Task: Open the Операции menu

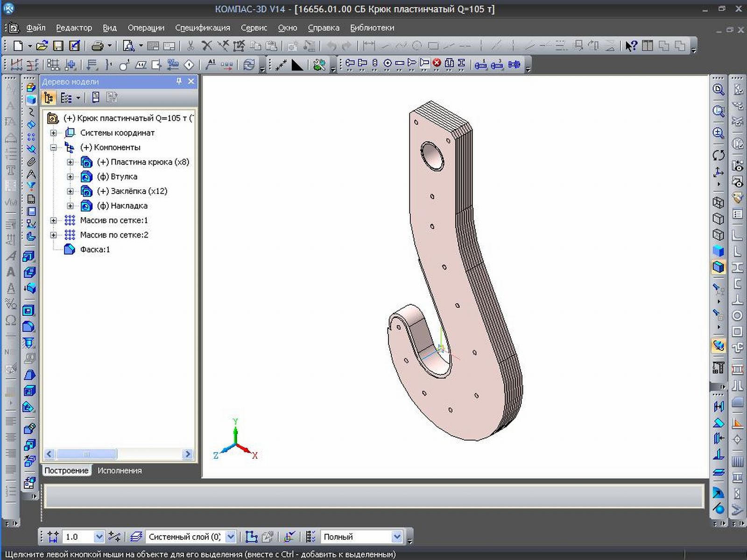Action: 146,28
